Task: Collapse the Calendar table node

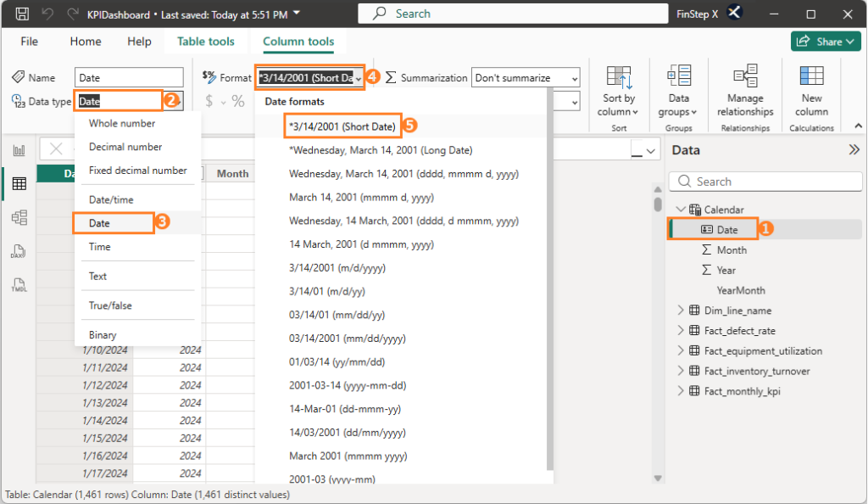Action: coord(681,209)
